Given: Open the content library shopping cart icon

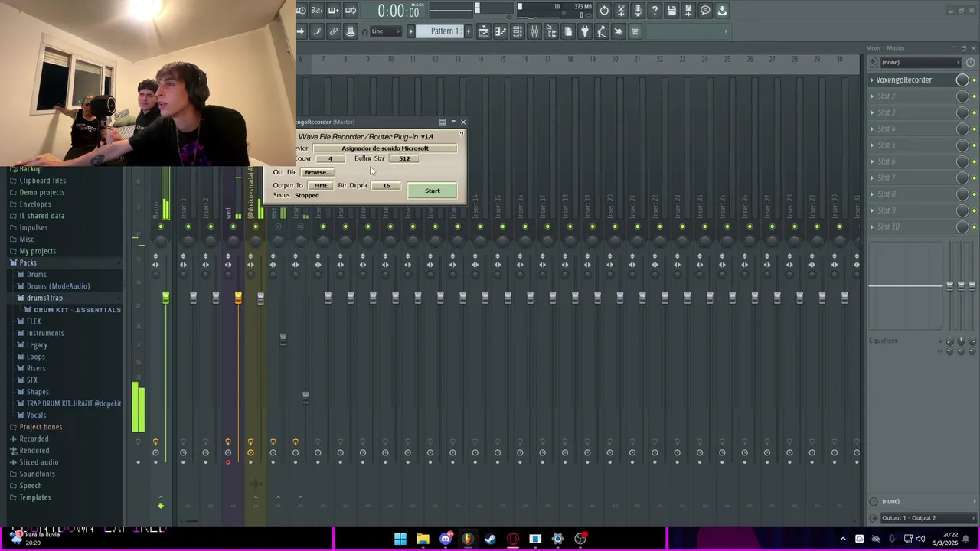Looking at the screenshot, I should tap(635, 31).
